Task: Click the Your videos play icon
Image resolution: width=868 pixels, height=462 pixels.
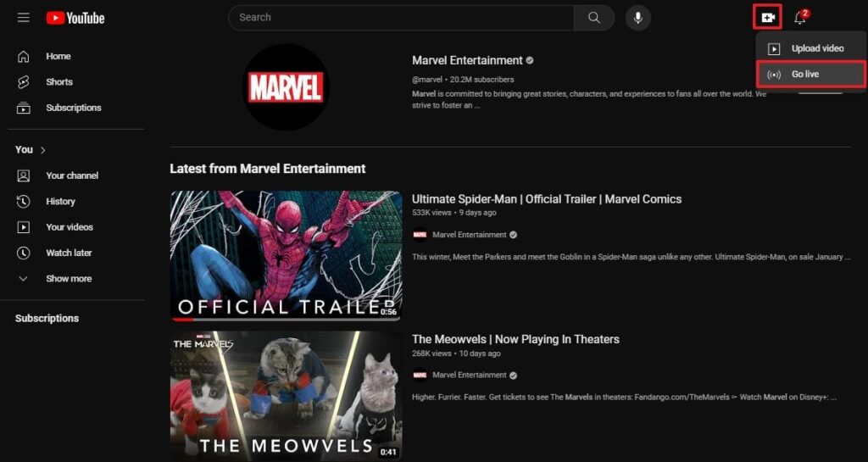Action: tap(23, 227)
